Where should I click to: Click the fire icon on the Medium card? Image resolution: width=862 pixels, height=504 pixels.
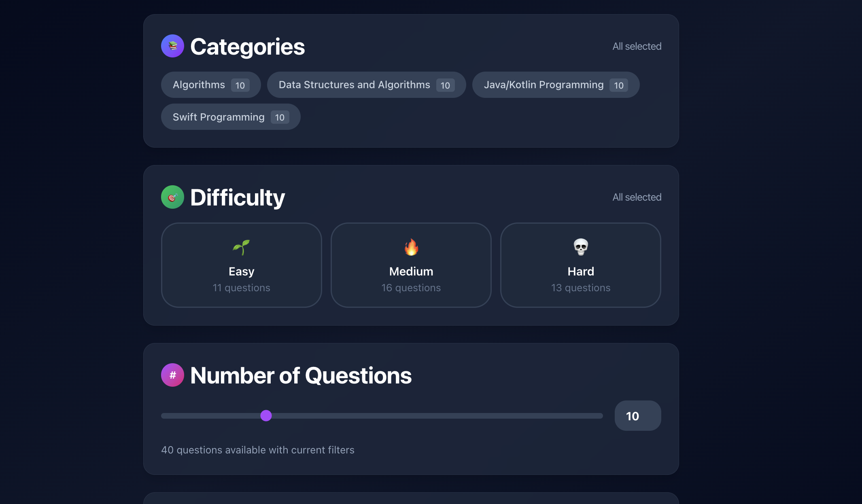[411, 248]
